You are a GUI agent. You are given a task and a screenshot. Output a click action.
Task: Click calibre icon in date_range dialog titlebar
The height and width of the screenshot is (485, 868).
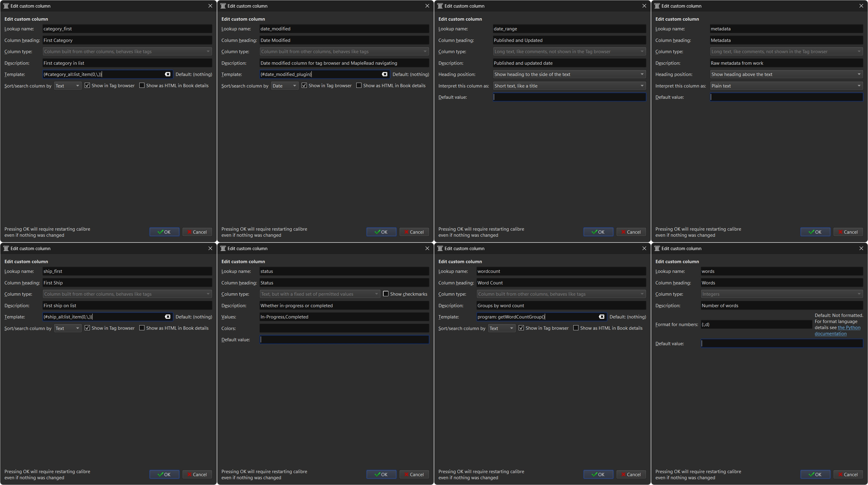point(440,6)
